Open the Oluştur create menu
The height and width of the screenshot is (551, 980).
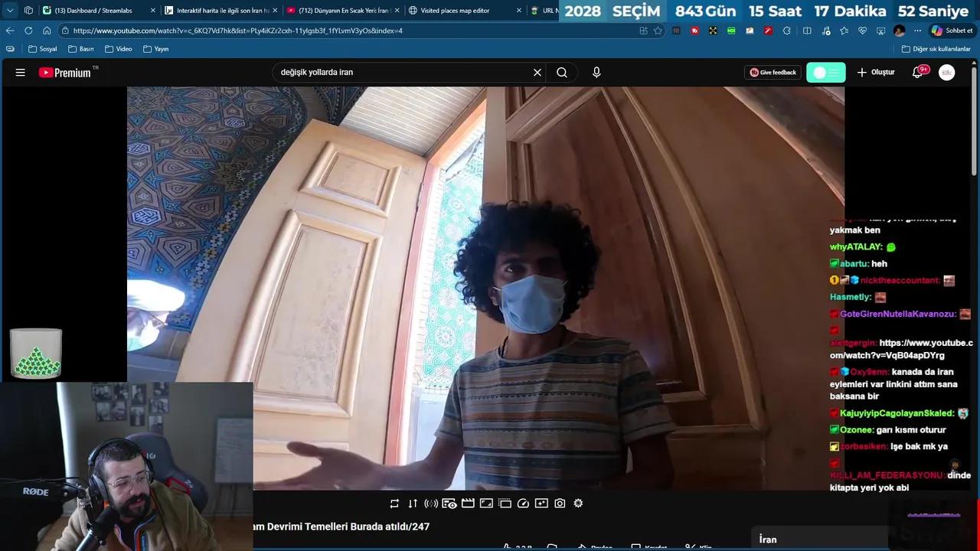coord(875,73)
